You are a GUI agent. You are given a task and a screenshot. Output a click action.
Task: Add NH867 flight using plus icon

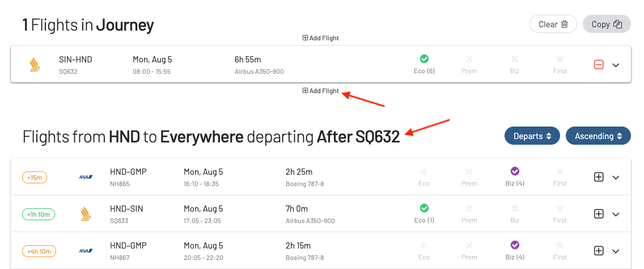(599, 250)
